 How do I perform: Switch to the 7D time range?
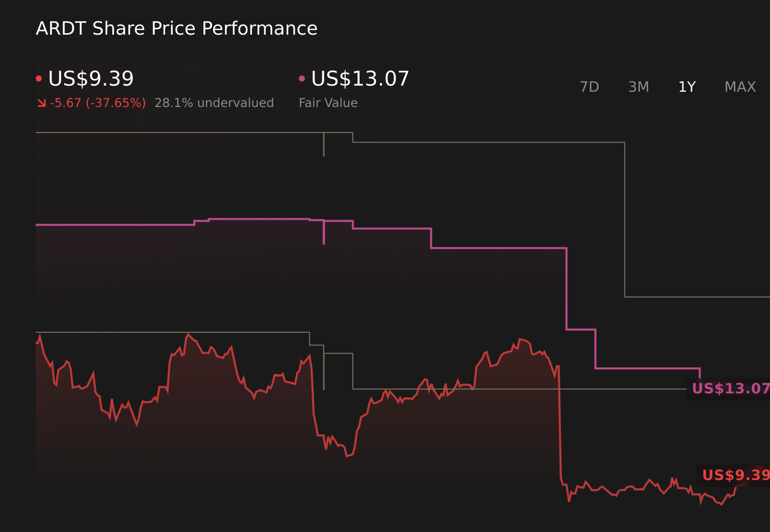click(589, 87)
